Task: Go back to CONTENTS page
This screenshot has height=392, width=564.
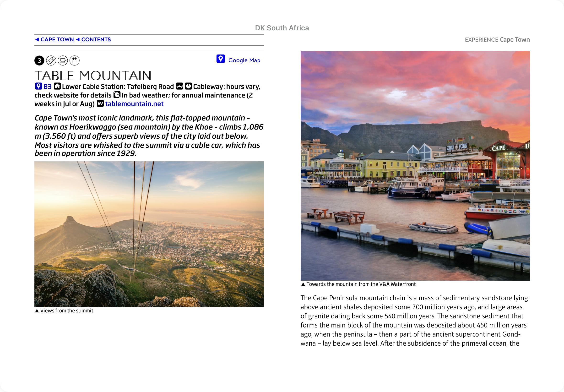Action: click(96, 39)
